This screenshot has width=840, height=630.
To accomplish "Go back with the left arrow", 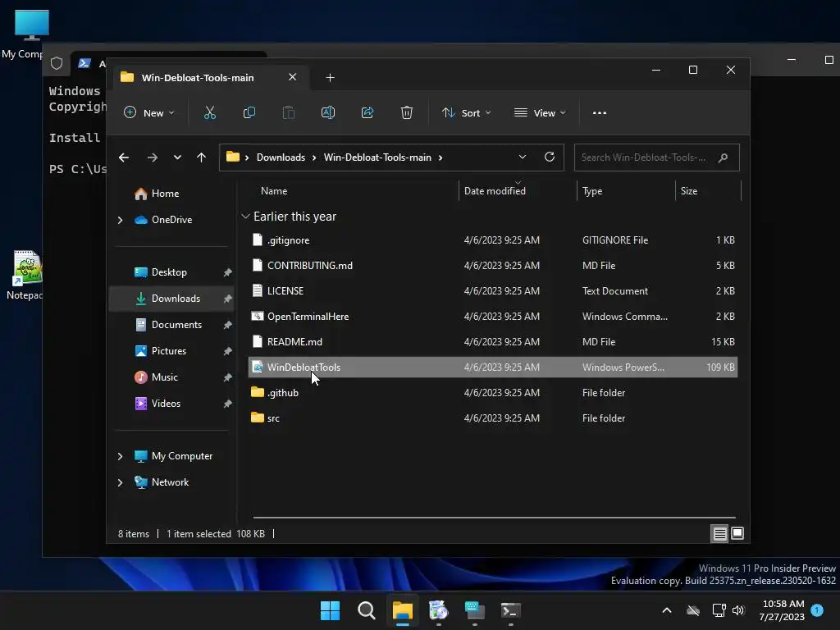I will tap(124, 157).
